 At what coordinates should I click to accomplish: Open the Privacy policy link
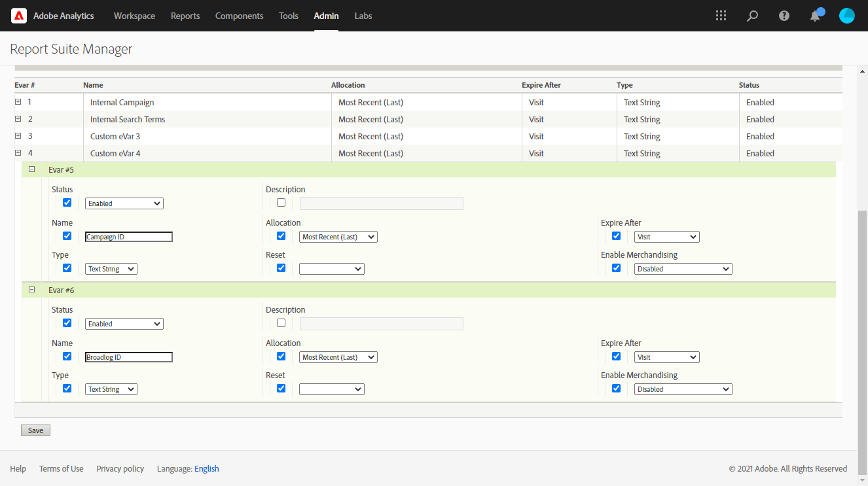tap(120, 468)
